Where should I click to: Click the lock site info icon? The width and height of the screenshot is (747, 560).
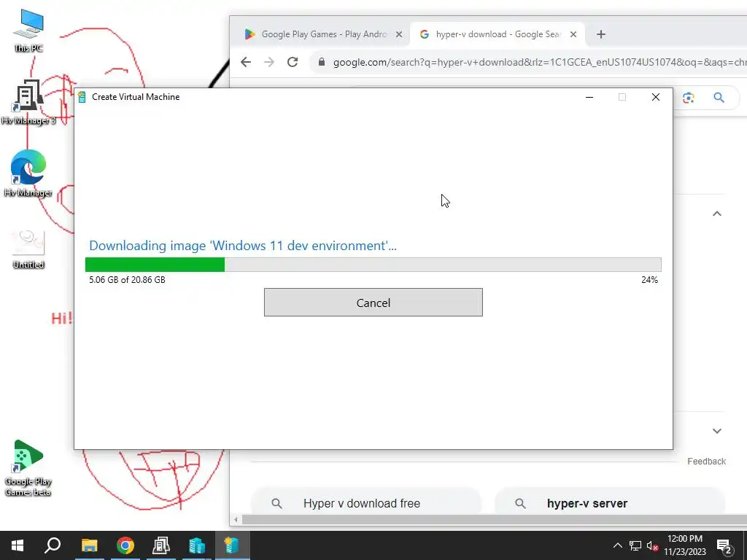click(x=322, y=62)
